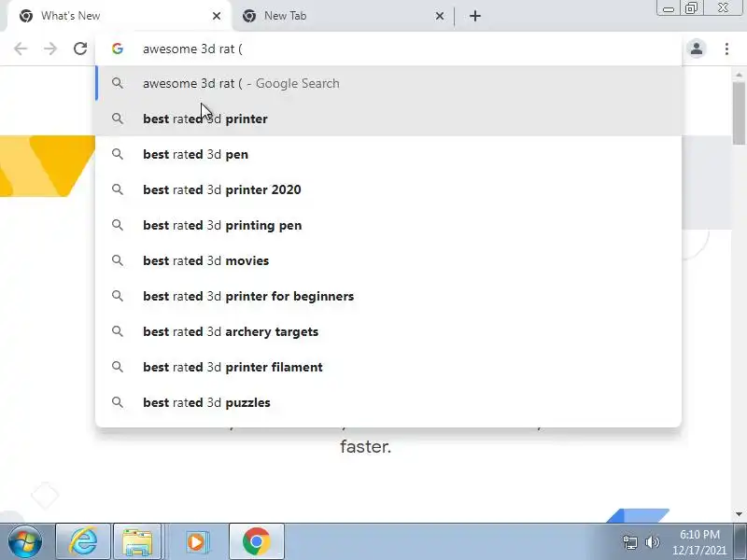
Task: Switch to the What's New tab
Action: 120,16
